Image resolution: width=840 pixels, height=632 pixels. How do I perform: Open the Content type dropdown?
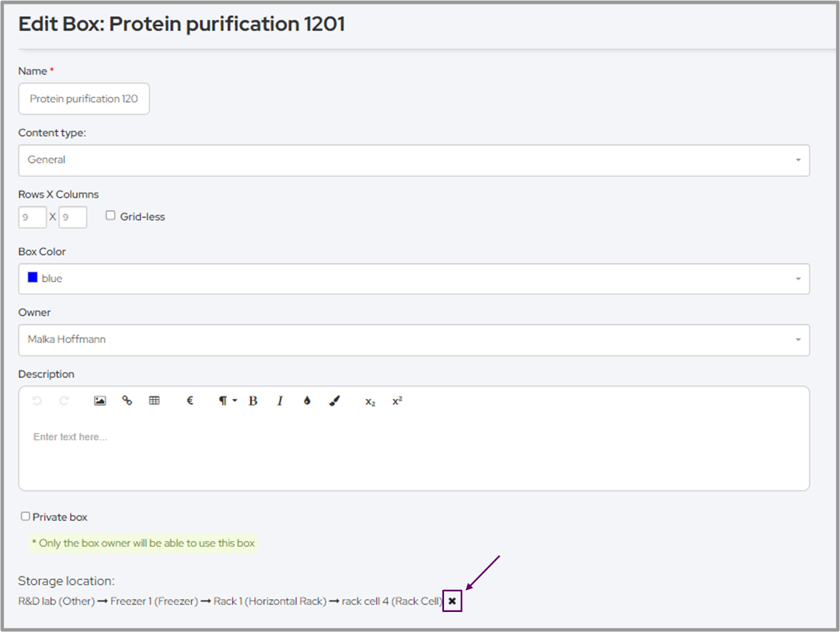[414, 160]
